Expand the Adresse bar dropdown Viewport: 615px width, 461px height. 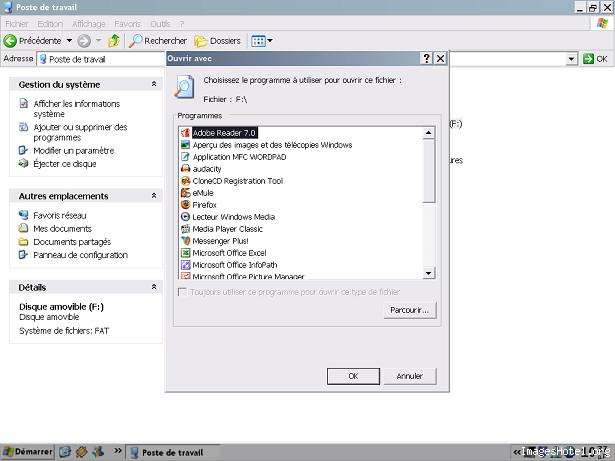571,59
